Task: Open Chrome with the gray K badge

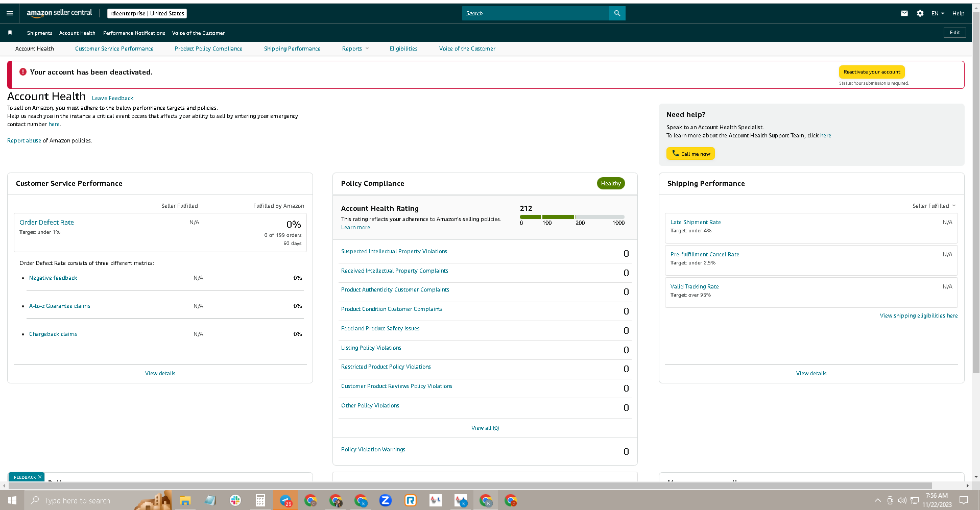Action: click(x=486, y=500)
